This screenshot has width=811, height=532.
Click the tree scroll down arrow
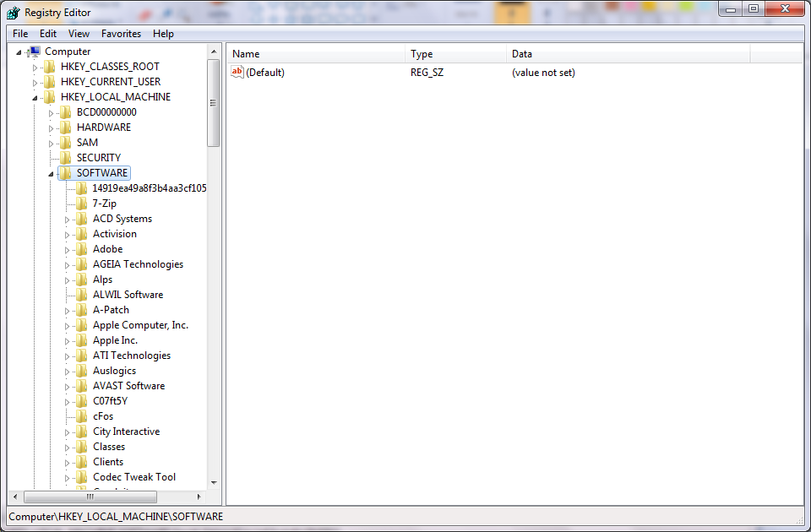(214, 483)
